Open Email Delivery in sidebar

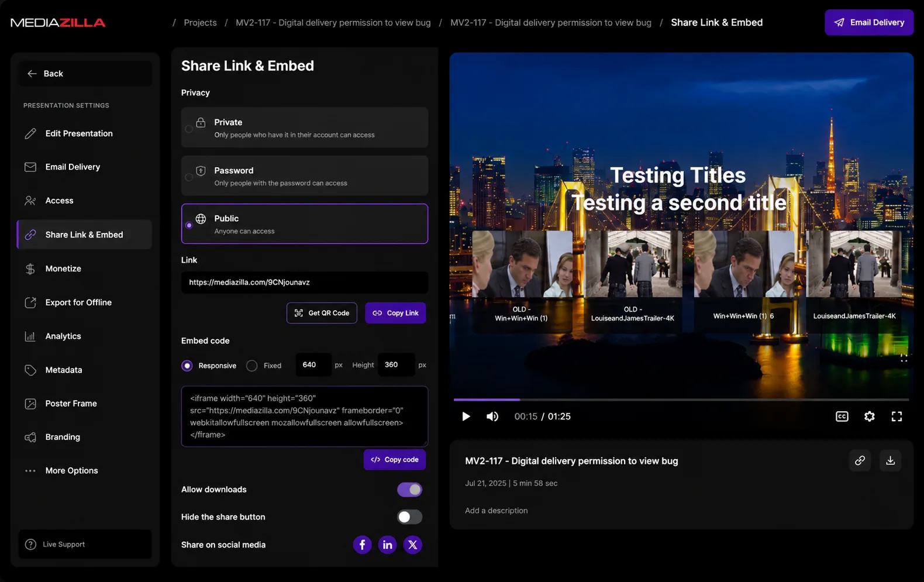click(85, 167)
